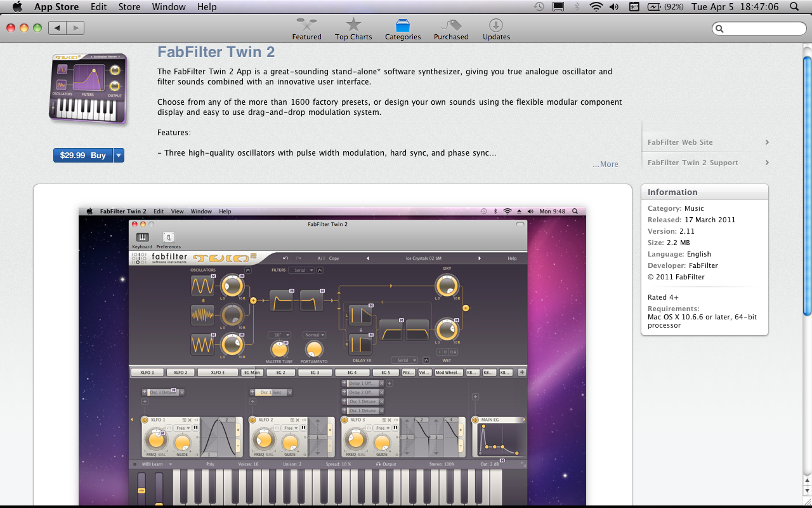The height and width of the screenshot is (508, 812).
Task: Open the Purchased section
Action: (x=451, y=29)
